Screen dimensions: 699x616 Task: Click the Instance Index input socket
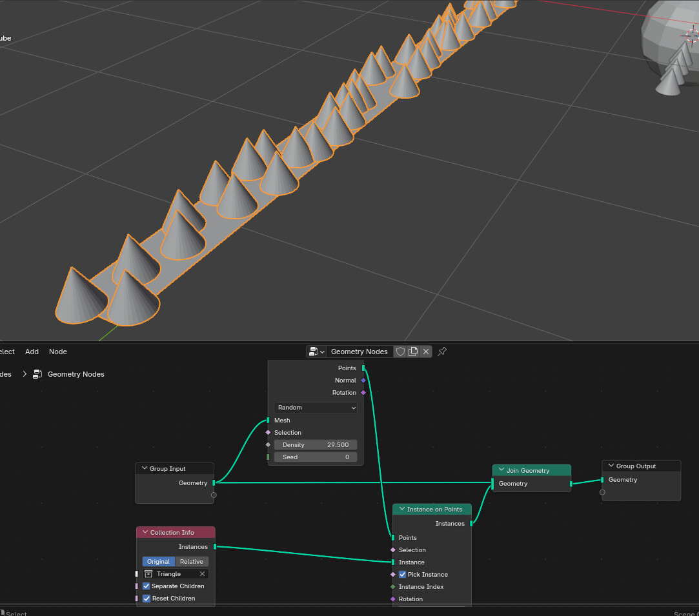coord(392,586)
